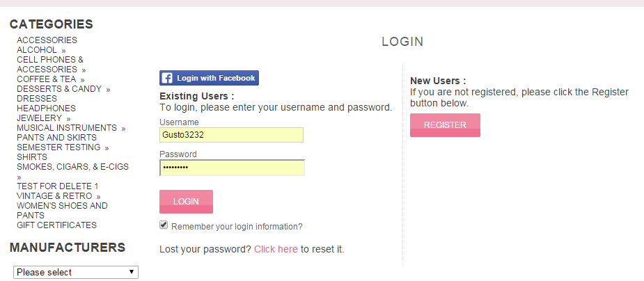
Task: Open the Pants and Skirts category
Action: 56,138
